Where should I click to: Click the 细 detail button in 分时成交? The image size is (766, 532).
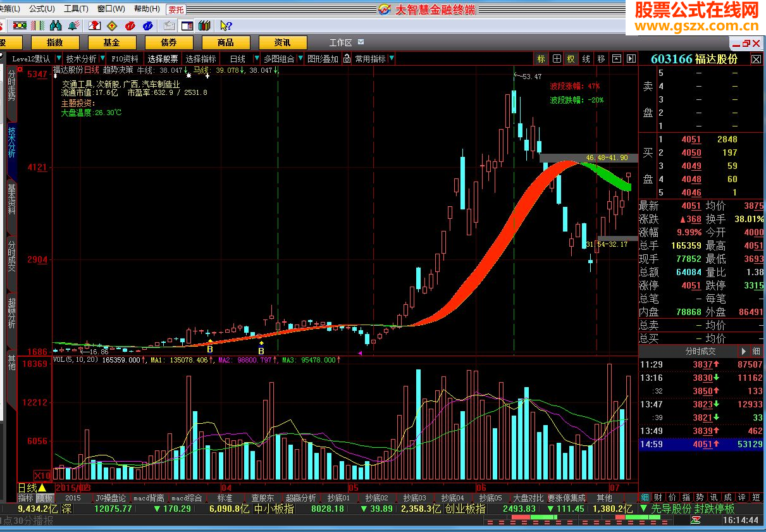click(x=757, y=351)
